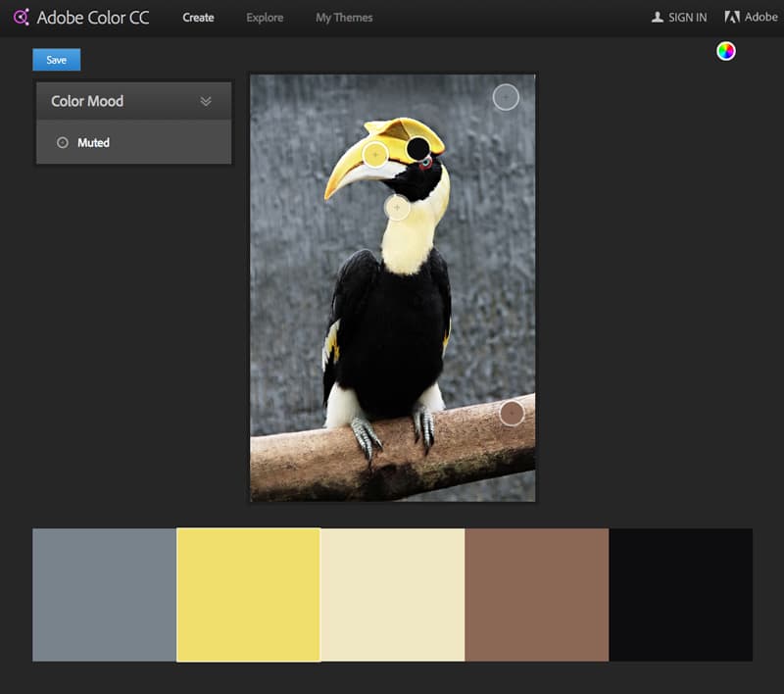Click the cream color swatch
The width and height of the screenshot is (784, 694).
pos(393,595)
